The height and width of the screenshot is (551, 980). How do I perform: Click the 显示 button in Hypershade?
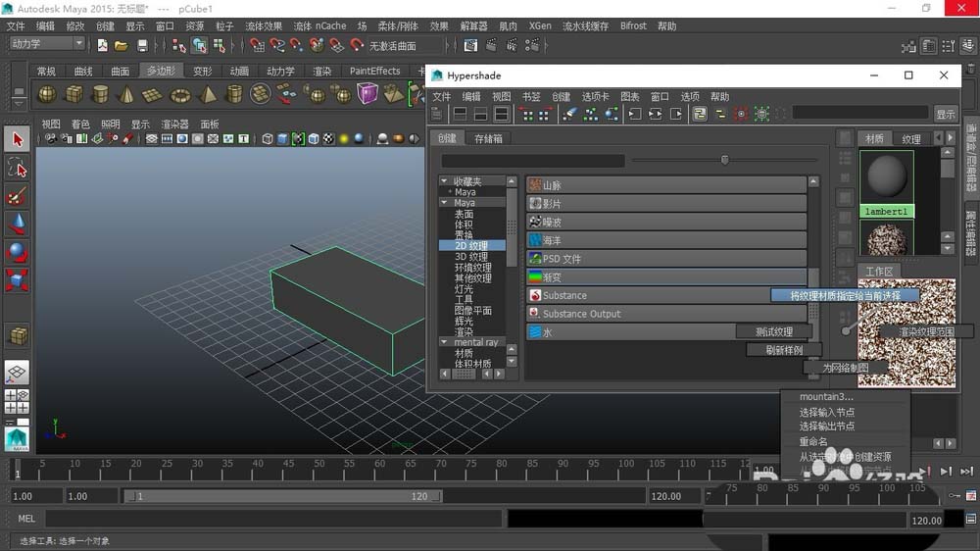pyautogui.click(x=945, y=114)
